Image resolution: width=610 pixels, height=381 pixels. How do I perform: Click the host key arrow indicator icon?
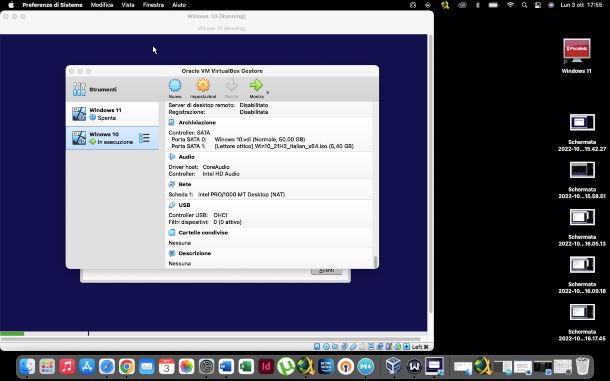click(x=407, y=346)
